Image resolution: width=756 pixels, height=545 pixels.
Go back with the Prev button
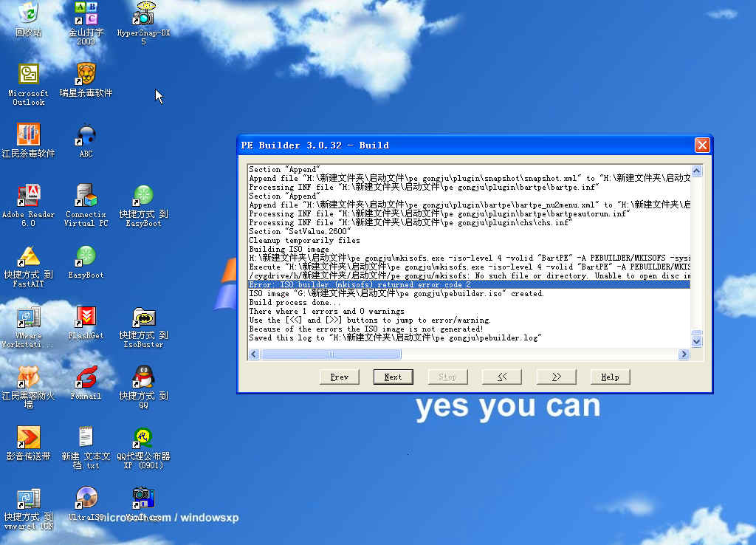340,377
